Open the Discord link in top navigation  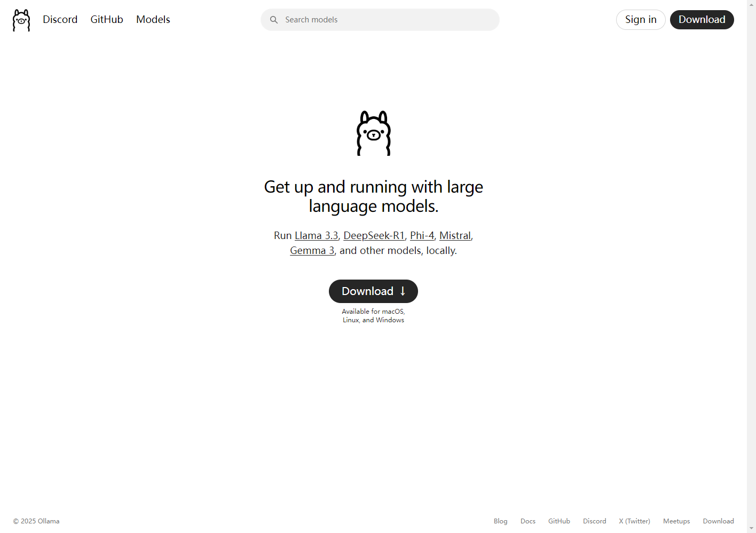(60, 20)
